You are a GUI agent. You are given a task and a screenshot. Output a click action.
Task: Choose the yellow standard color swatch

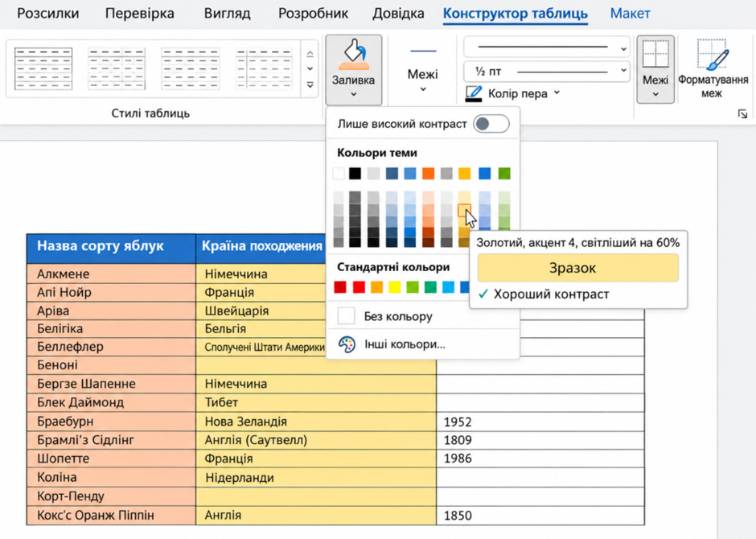pyautogui.click(x=394, y=287)
